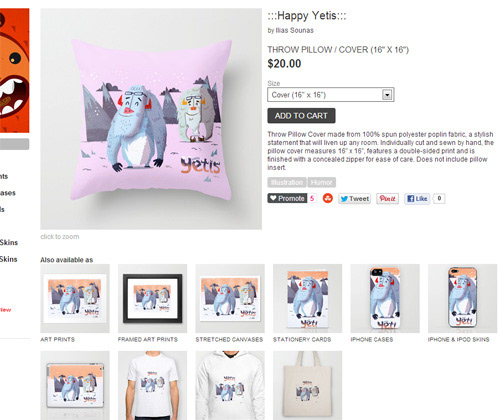Select the Cover (16" x 16") combo box
Viewport: 500px width, 420px height.
tap(331, 95)
